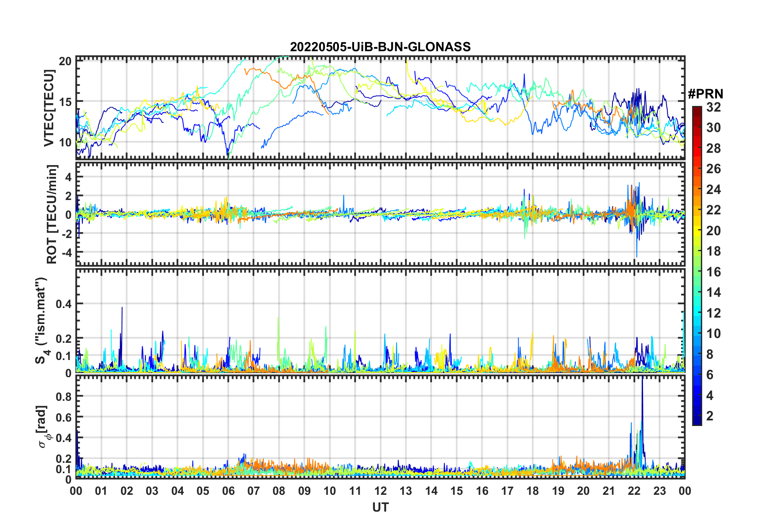This screenshot has height=532, width=761.
Task: Click the 0.8 tick on sigma phi axis
Action: click(x=64, y=396)
